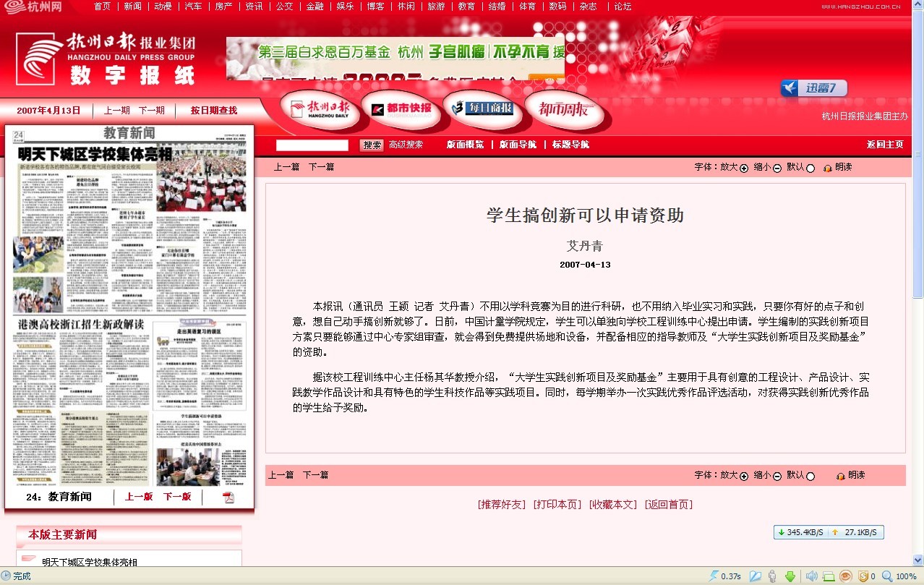Image resolution: width=924 pixels, height=585 pixels.
Task: Click the green download arrow in status bar
Action: point(790,576)
